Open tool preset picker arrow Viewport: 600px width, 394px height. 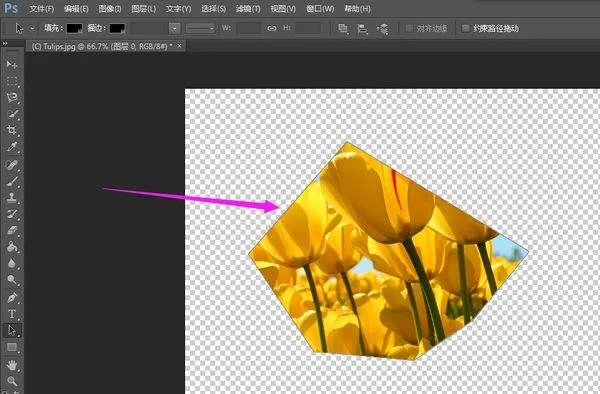(x=32, y=28)
